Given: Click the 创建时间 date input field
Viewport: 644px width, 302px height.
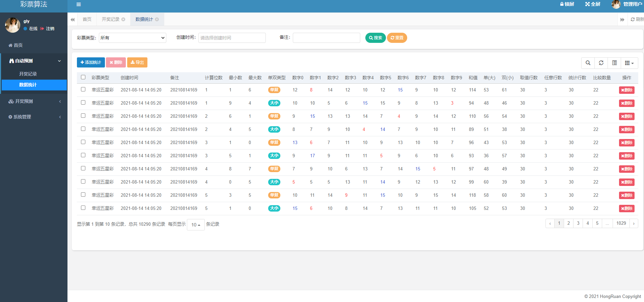Looking at the screenshot, I should pos(232,38).
